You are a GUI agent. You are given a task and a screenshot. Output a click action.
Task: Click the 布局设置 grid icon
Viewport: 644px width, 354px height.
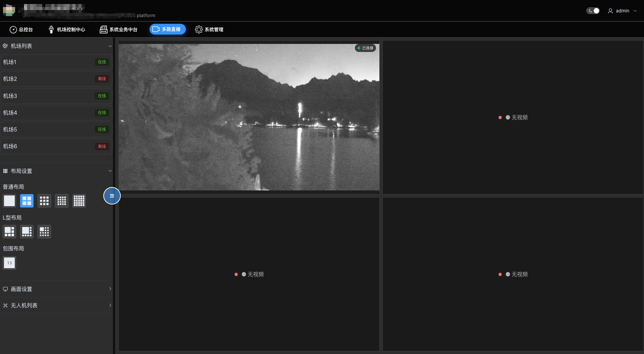[5, 171]
